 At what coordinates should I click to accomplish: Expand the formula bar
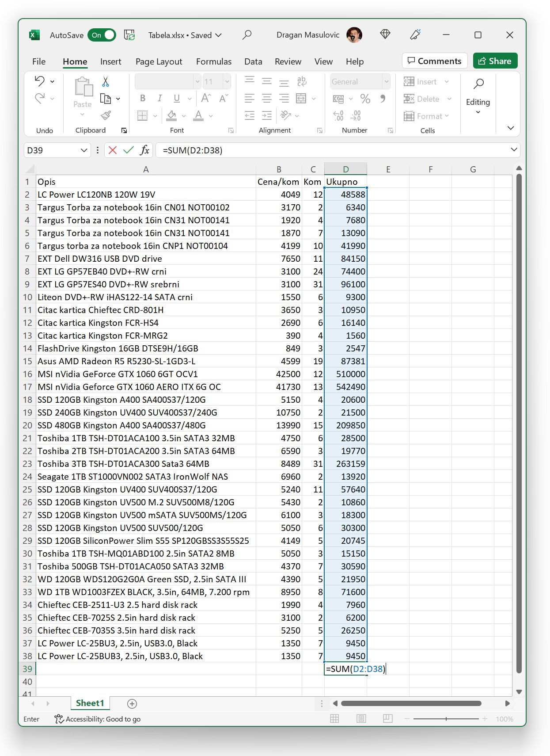514,149
